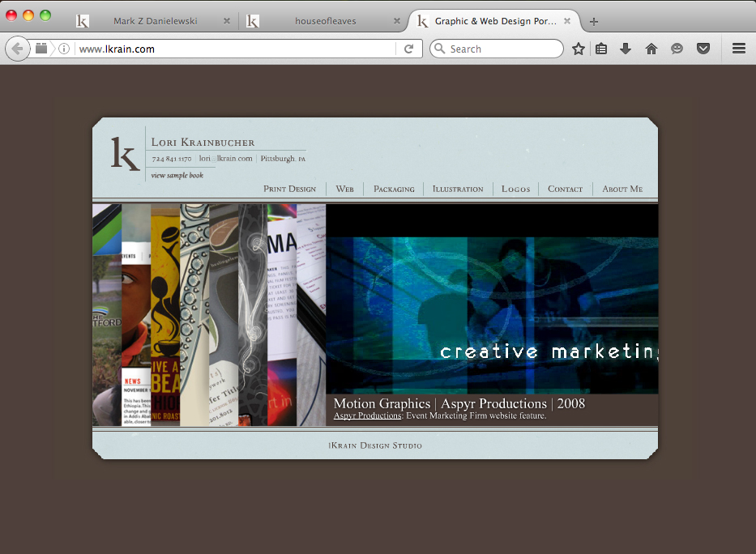Screen dimensions: 756x554
Task: Click the chat smiley icon in toolbar
Action: tap(677, 49)
